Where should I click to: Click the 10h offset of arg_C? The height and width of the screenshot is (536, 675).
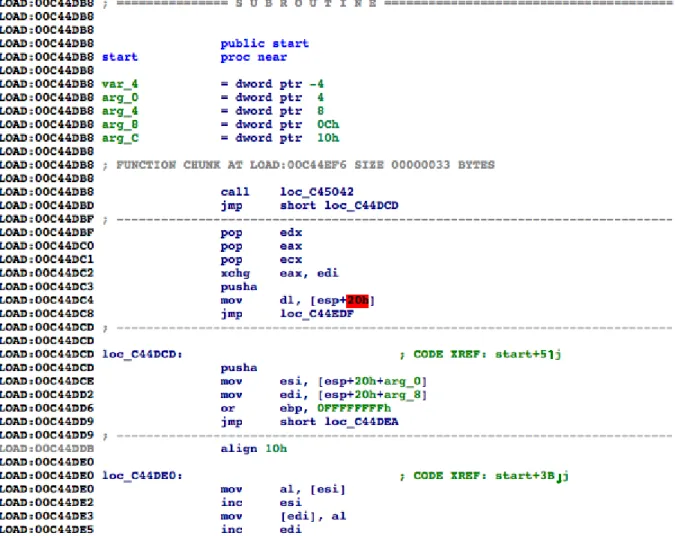coord(328,138)
